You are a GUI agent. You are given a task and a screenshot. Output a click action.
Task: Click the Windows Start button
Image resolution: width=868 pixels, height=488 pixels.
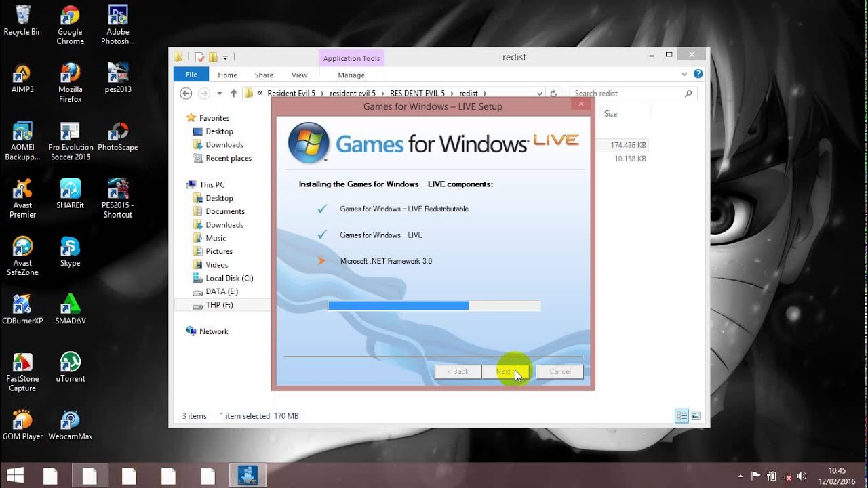pyautogui.click(x=15, y=475)
